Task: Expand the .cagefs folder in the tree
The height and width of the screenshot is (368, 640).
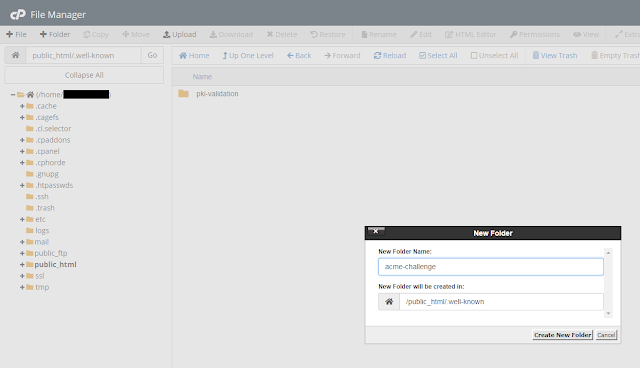Action: (22, 117)
